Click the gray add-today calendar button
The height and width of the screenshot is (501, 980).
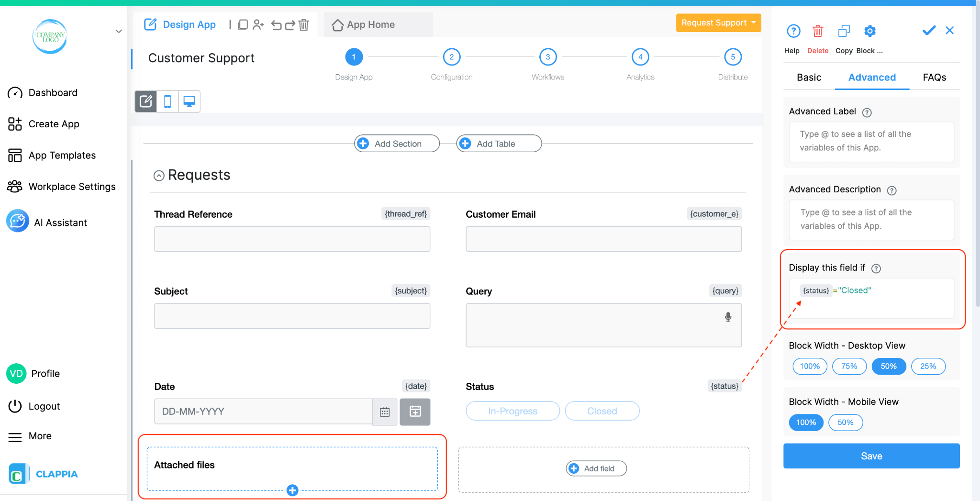pos(415,412)
